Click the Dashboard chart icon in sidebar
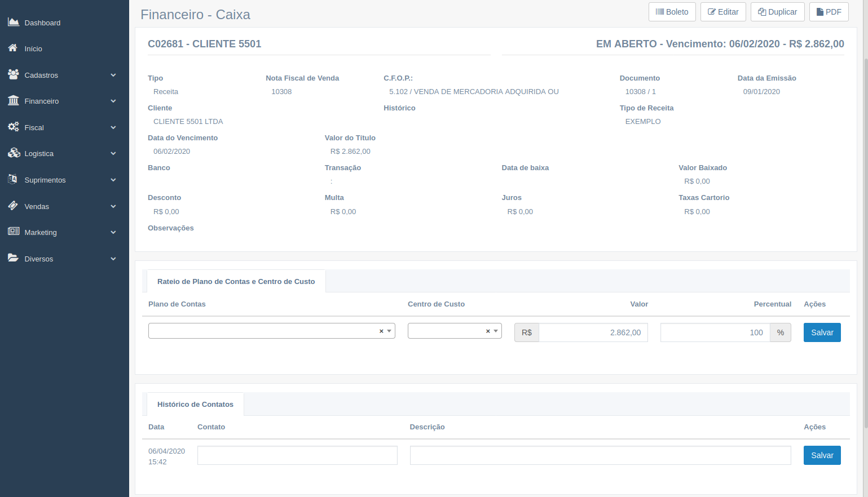 coord(13,22)
